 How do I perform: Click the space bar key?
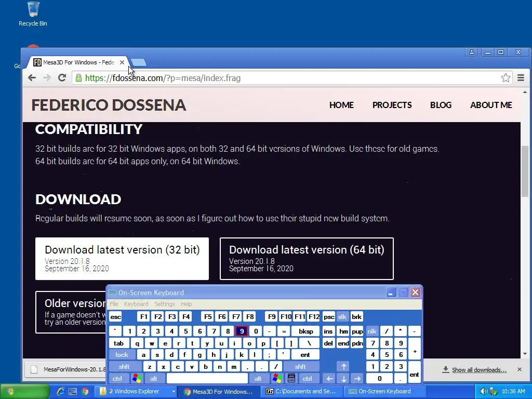[207, 379]
